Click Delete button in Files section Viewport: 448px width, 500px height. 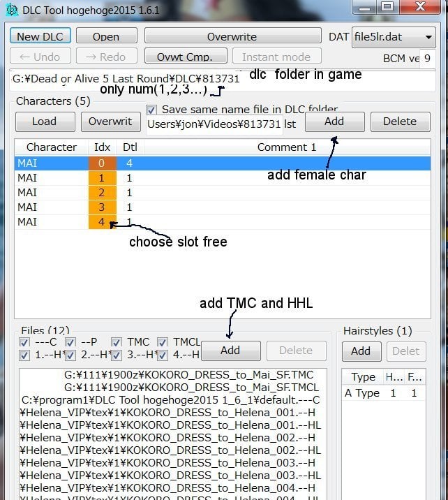click(297, 351)
